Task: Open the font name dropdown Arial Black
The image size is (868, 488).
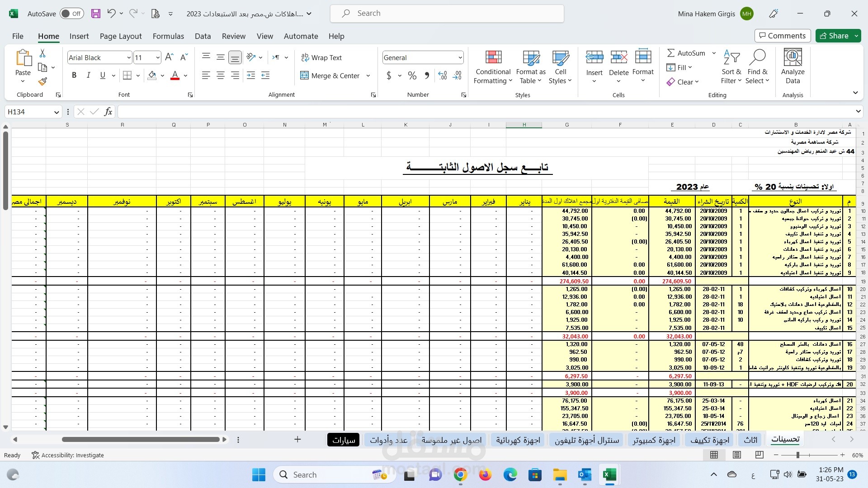Action: pyautogui.click(x=128, y=57)
